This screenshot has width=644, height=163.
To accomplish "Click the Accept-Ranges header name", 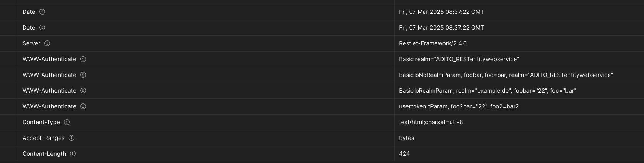I will pos(44,138).
